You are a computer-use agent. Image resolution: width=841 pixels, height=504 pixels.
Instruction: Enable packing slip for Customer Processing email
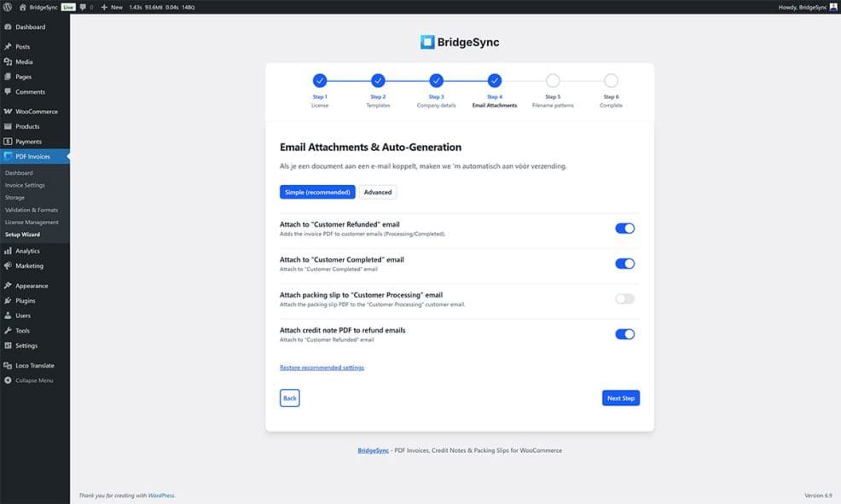[x=626, y=298]
